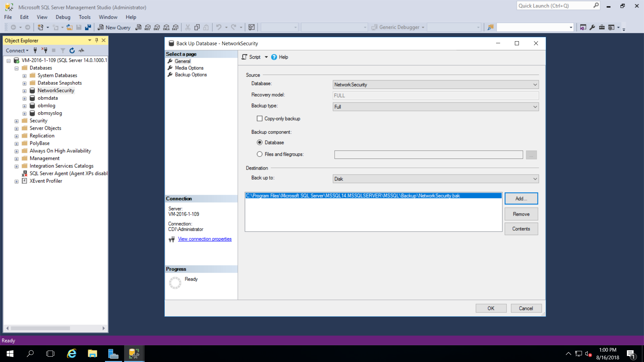Click the Activity Monitor pulse icon in Object Explorer
Viewport: 644px width, 362px height.
tap(82, 50)
